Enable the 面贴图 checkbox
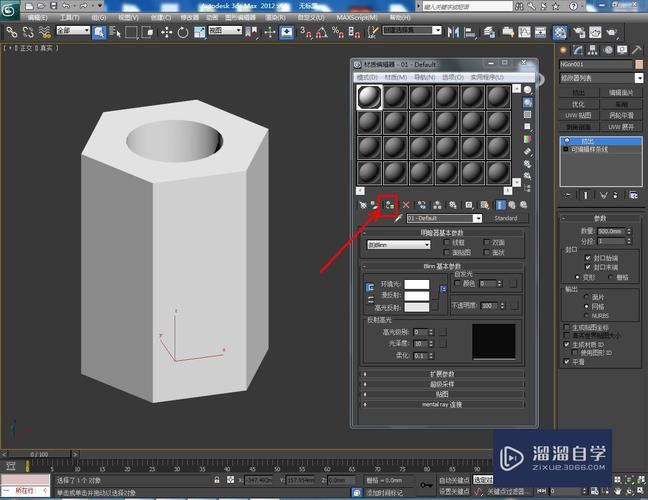The image size is (648, 500). (446, 252)
